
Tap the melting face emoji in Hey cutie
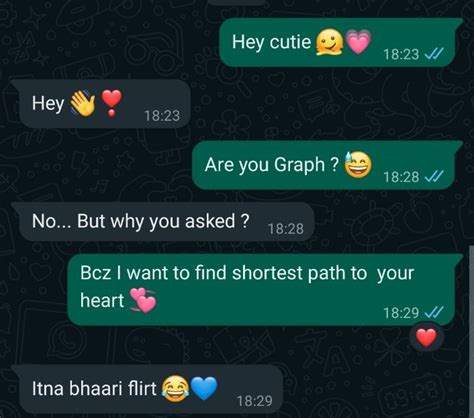[x=329, y=43]
